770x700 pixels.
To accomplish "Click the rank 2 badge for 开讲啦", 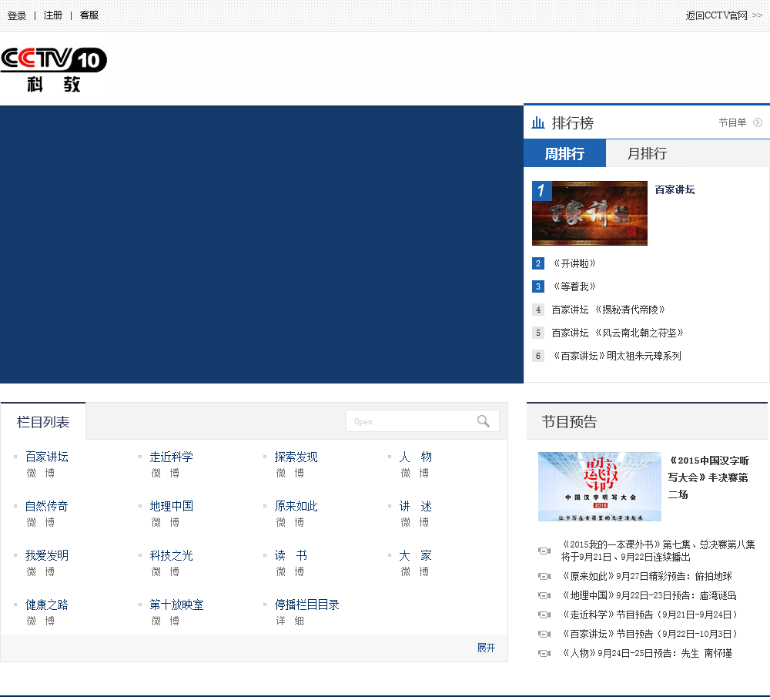I will coord(538,263).
